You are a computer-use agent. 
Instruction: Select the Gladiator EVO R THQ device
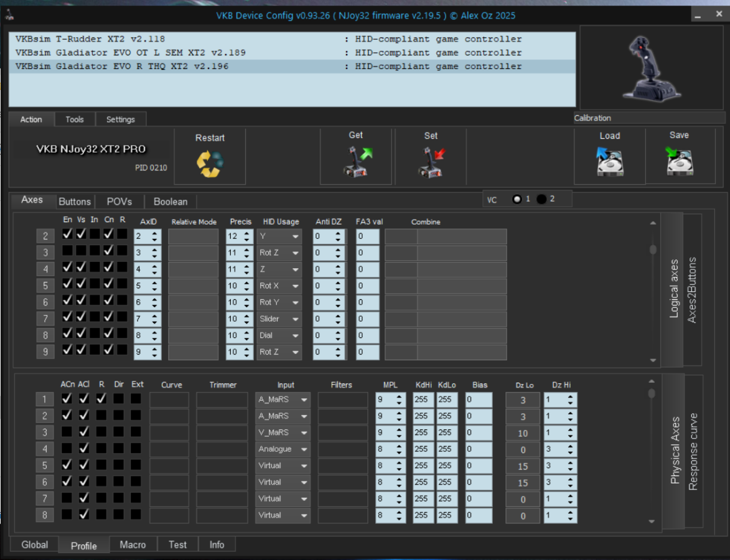pyautogui.click(x=292, y=66)
